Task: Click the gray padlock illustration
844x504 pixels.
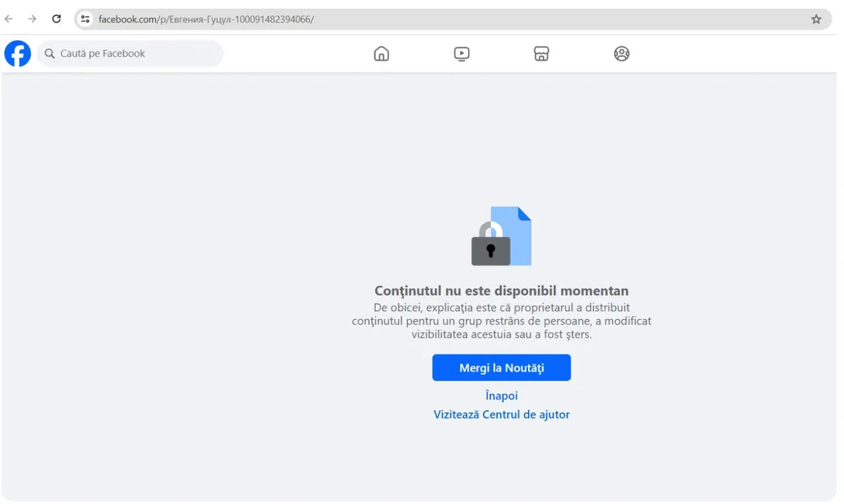Action: click(x=491, y=244)
